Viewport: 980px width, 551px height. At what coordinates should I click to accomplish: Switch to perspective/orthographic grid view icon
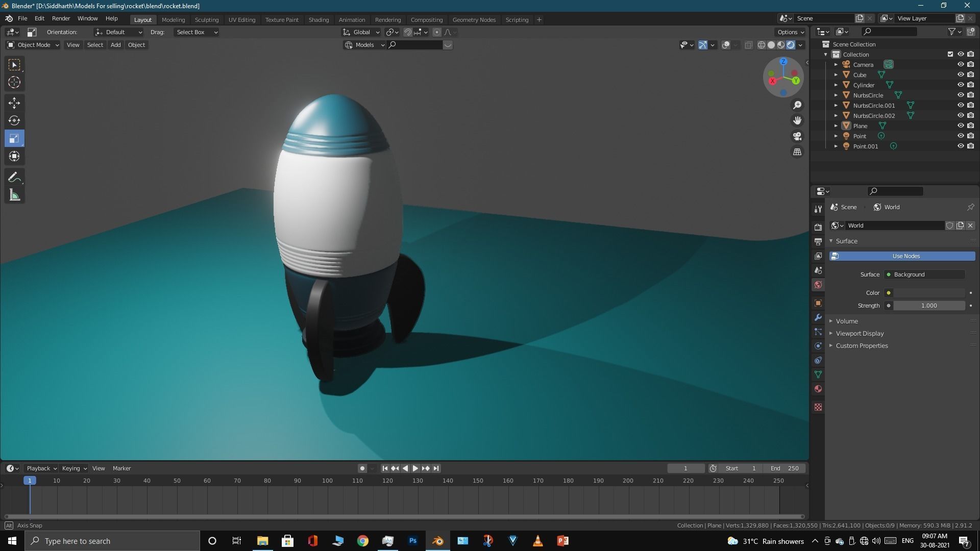pyautogui.click(x=797, y=152)
